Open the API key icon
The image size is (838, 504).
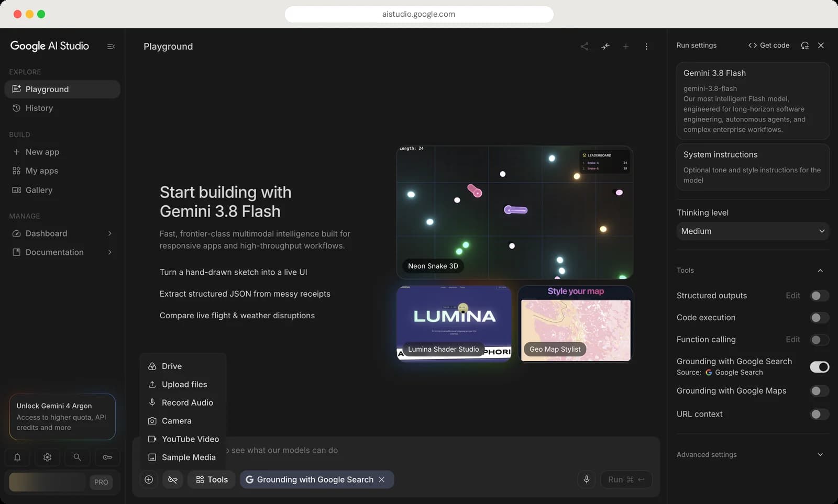pos(107,457)
